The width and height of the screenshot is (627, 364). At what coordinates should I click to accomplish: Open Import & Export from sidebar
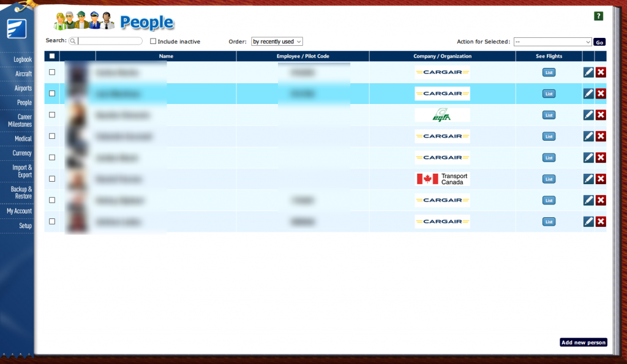pyautogui.click(x=22, y=171)
